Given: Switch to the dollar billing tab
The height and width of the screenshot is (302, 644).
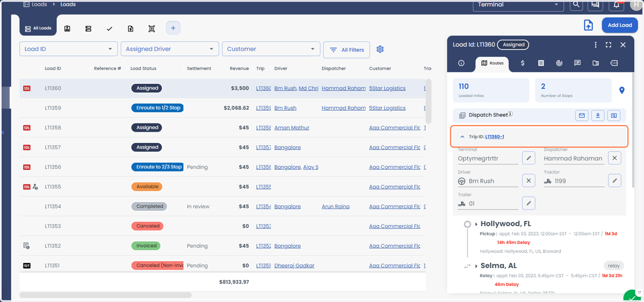Looking at the screenshot, I should point(523,63).
